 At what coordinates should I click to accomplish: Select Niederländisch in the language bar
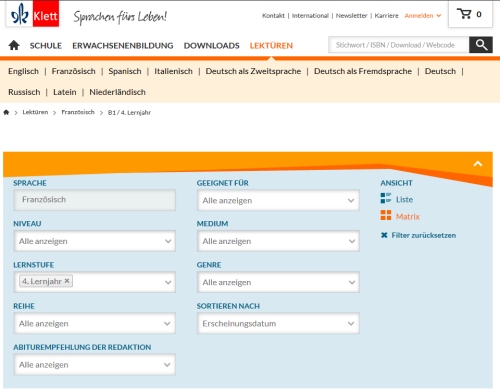pyautogui.click(x=117, y=92)
